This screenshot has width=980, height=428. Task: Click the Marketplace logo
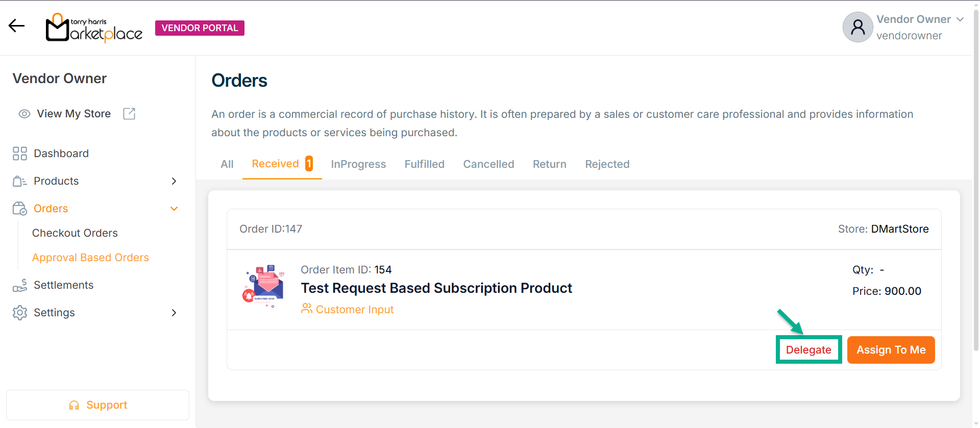pos(94,28)
